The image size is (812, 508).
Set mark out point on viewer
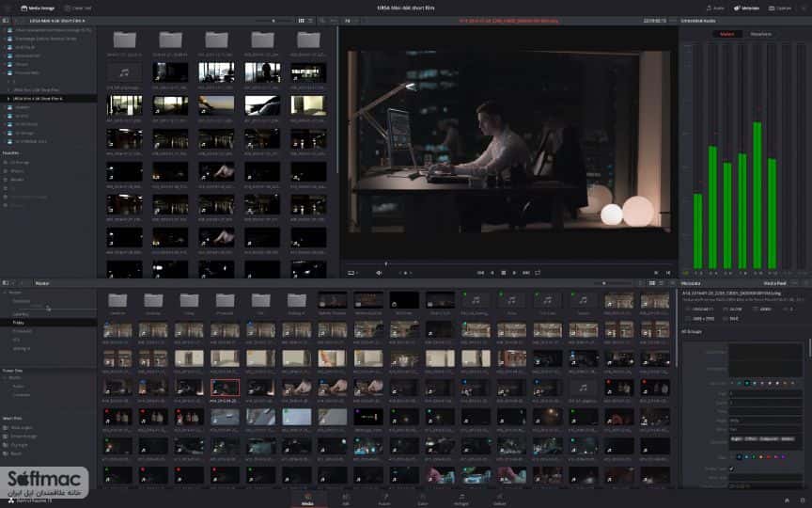pos(668,273)
